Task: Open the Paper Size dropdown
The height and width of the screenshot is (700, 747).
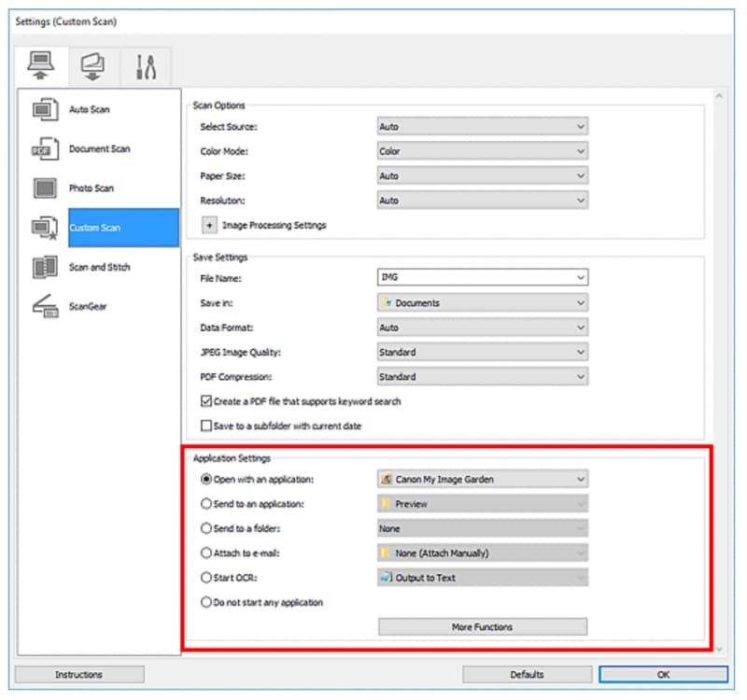Action: [x=483, y=176]
